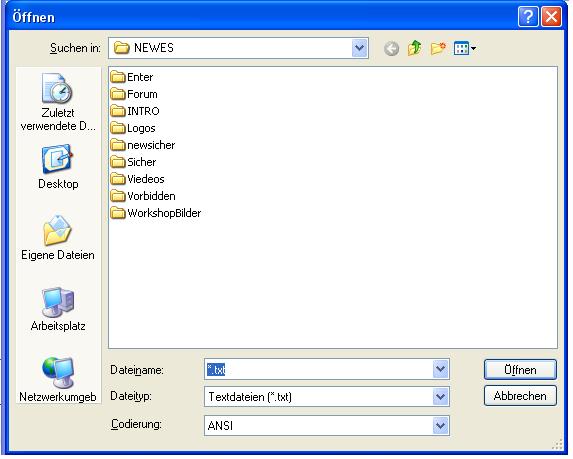Click the Öffnen button
Screen dimensions: 573x459
point(520,369)
